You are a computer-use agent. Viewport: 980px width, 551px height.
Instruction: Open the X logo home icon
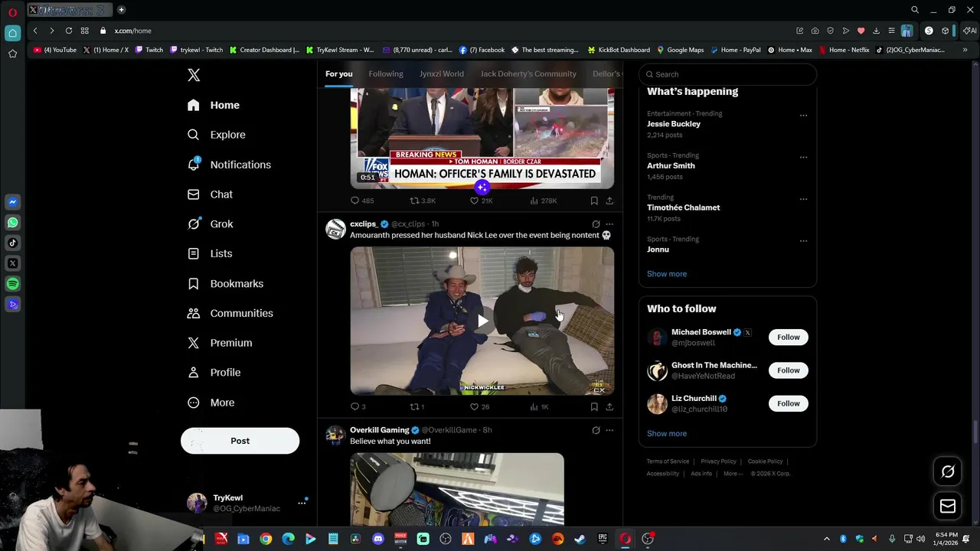pyautogui.click(x=194, y=75)
